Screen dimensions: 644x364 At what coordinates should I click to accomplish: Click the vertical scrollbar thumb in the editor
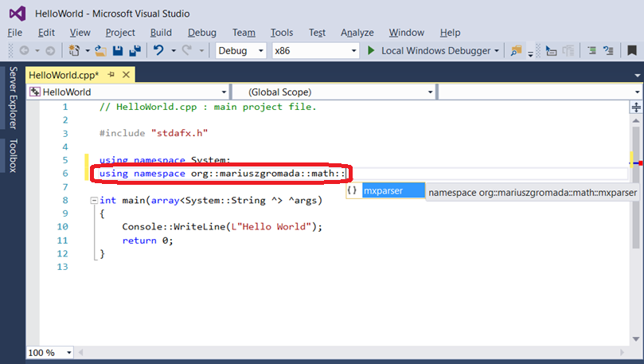(x=636, y=187)
